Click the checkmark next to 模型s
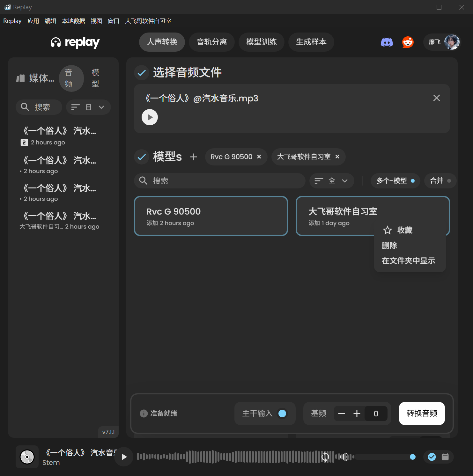Image resolution: width=473 pixels, height=476 pixels. point(142,157)
